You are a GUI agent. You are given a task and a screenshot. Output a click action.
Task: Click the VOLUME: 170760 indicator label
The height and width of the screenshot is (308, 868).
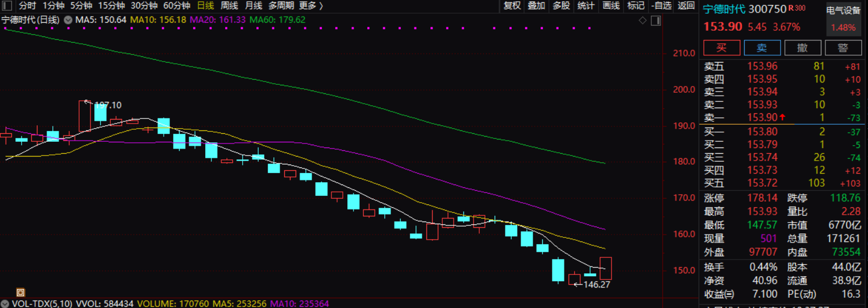coord(173,305)
